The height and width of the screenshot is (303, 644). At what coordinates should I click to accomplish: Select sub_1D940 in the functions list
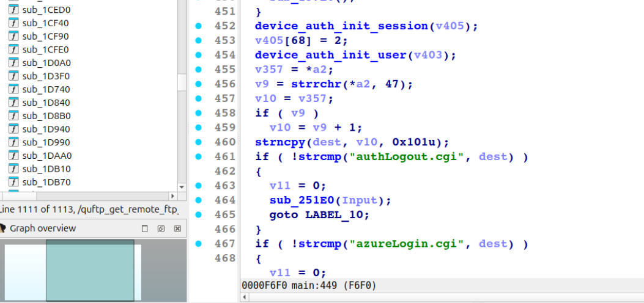[x=46, y=129]
